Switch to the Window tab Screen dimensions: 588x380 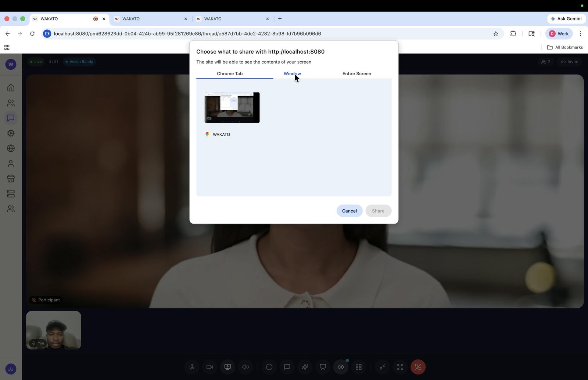point(292,73)
